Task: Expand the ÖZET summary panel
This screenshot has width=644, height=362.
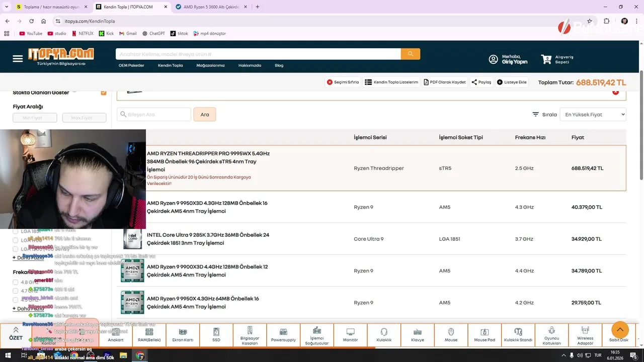Action: click(16, 334)
